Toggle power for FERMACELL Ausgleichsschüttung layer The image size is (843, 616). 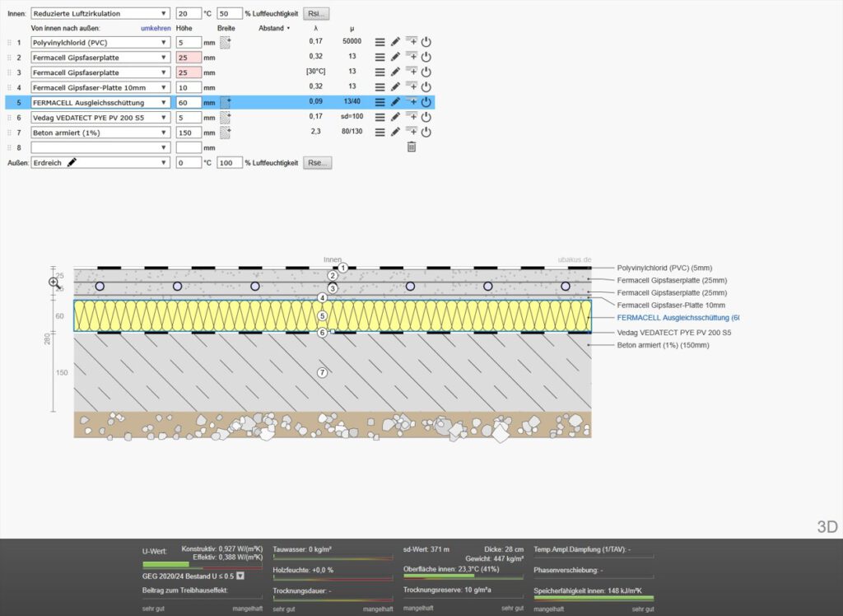pyautogui.click(x=426, y=102)
